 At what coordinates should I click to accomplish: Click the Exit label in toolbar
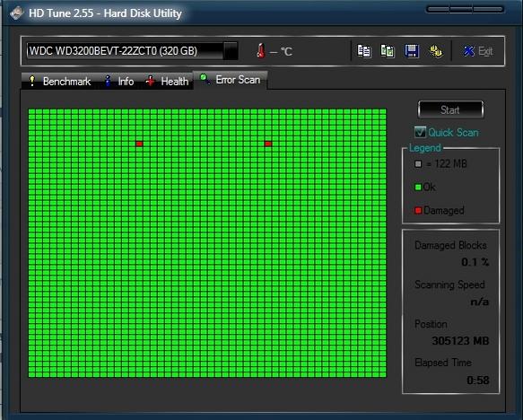point(485,51)
